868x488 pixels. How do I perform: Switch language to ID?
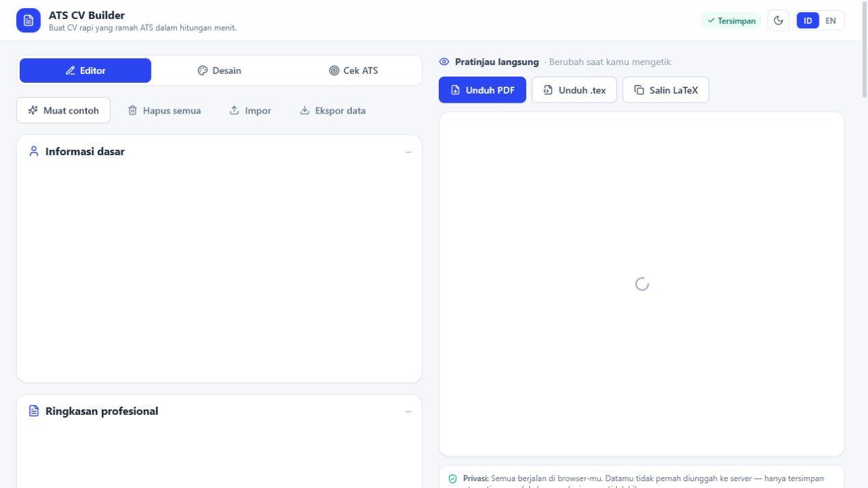[808, 21]
